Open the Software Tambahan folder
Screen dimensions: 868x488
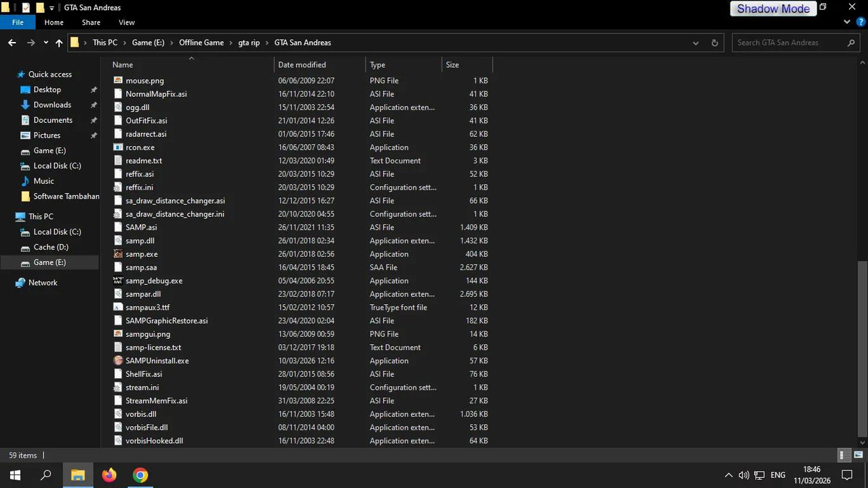pyautogui.click(x=66, y=197)
